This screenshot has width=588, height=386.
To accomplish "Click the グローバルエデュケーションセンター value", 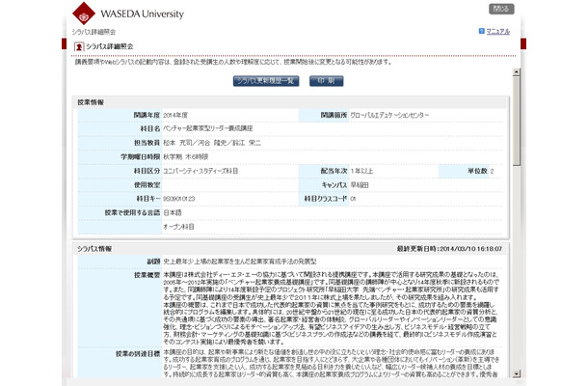I will pyautogui.click(x=389, y=115).
